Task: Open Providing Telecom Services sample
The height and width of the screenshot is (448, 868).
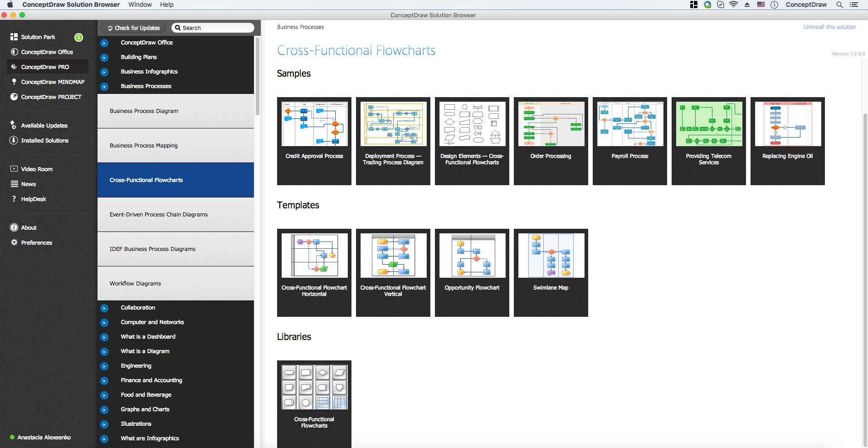Action: click(709, 141)
